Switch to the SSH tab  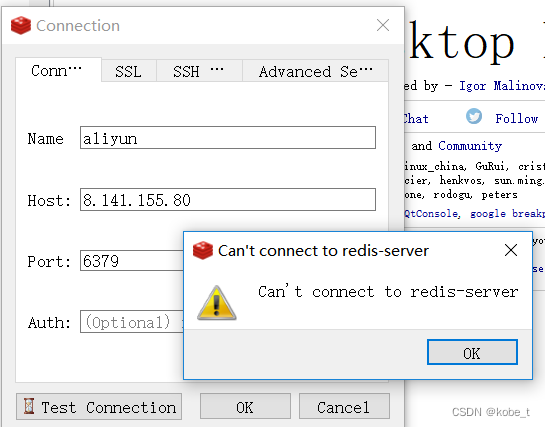[199, 71]
